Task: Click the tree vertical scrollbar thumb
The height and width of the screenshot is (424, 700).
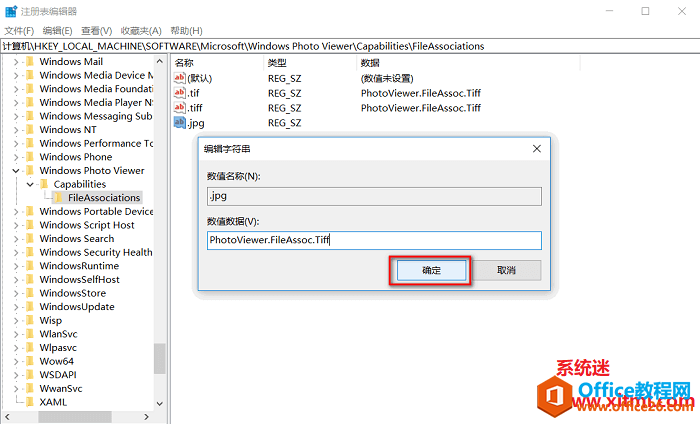Action: 160,358
